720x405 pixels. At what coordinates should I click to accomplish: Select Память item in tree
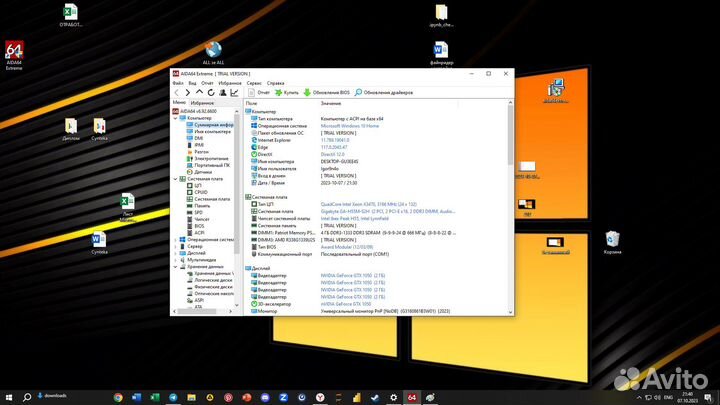(x=198, y=206)
